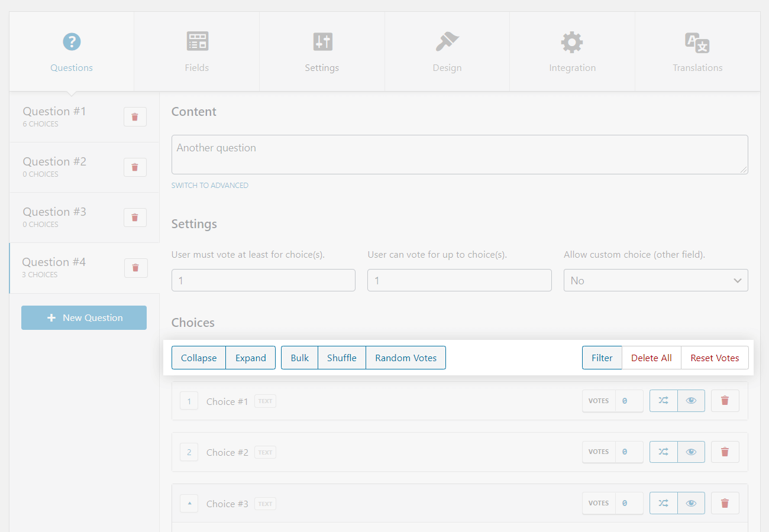The image size is (769, 532).
Task: Collapse Choice #3 with its arrow handle
Action: coord(189,504)
